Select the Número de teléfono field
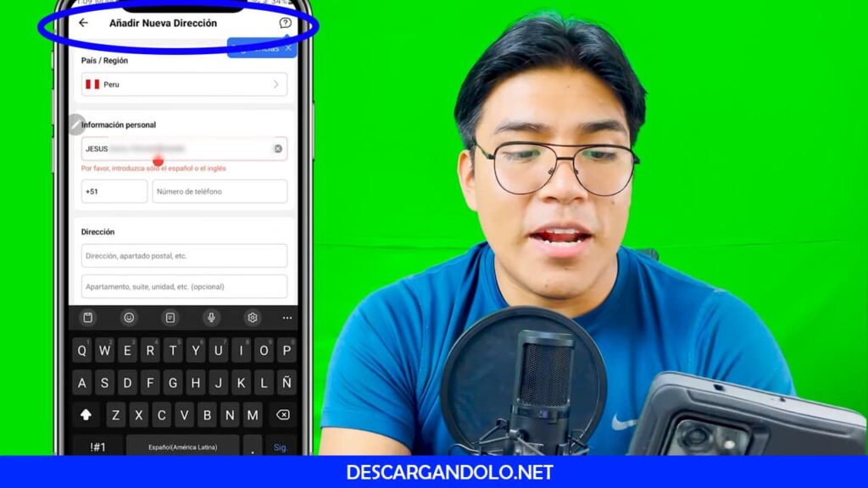This screenshot has height=488, width=868. tap(218, 191)
